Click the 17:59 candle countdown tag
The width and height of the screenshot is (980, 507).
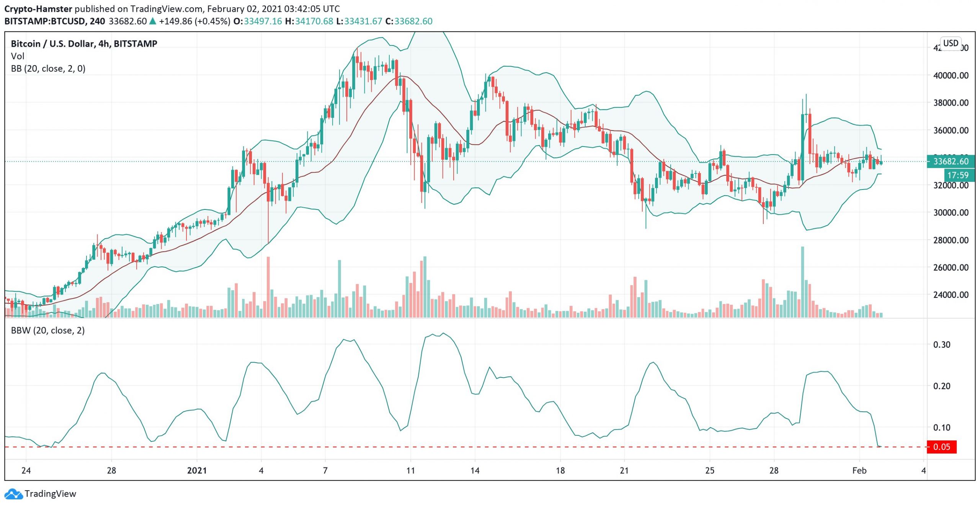click(x=957, y=175)
